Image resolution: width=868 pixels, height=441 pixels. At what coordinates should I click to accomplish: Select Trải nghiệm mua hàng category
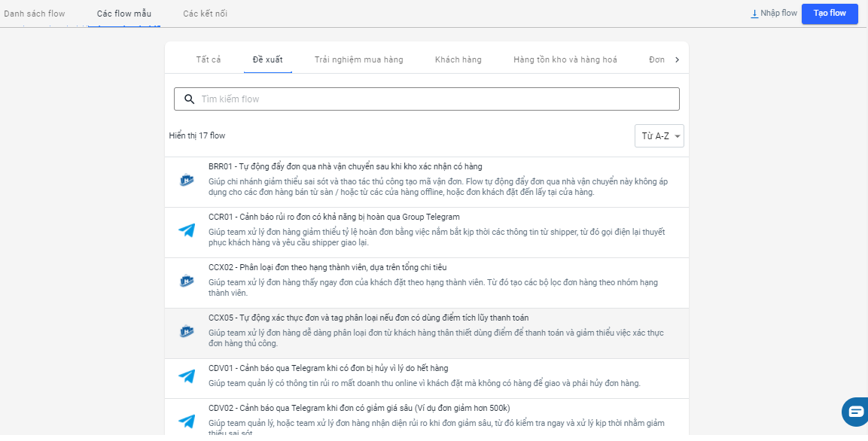tap(358, 59)
